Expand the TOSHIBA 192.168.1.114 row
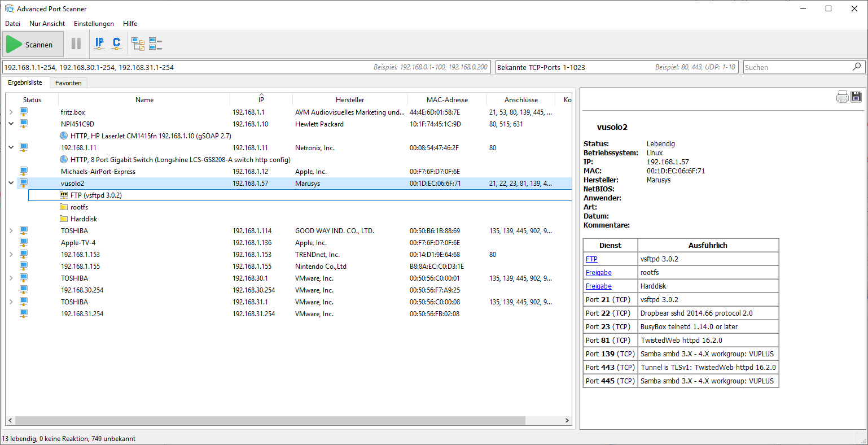The width and height of the screenshot is (868, 445). 11,231
